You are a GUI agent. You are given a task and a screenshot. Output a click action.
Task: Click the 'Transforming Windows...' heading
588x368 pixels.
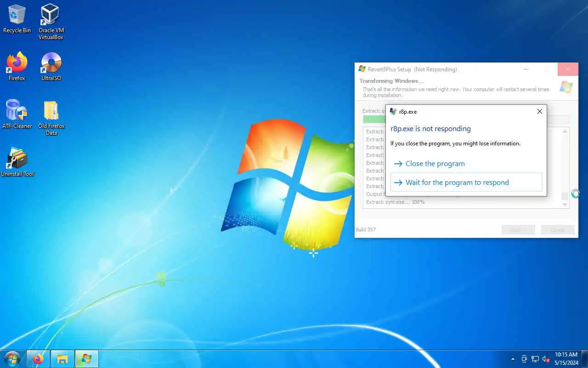tap(391, 81)
